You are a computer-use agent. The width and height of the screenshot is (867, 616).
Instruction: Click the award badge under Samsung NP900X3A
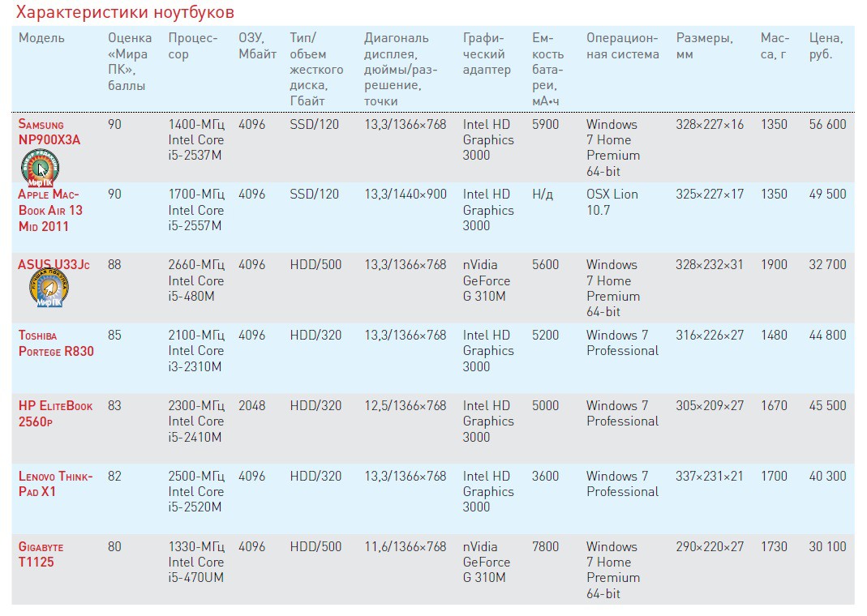41,169
